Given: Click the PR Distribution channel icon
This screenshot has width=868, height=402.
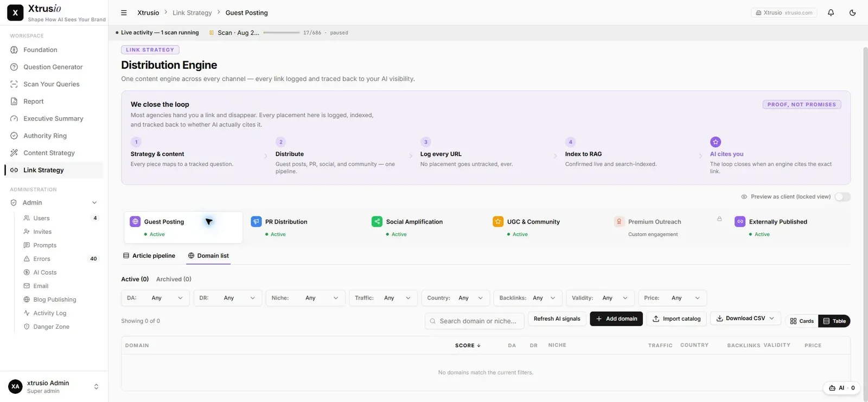Looking at the screenshot, I should pyautogui.click(x=256, y=221).
